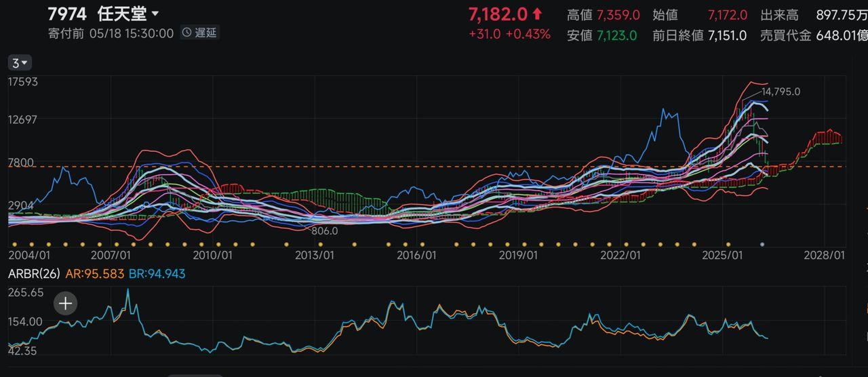
Task: Click the change value +31.0 +0.43%
Action: [509, 35]
